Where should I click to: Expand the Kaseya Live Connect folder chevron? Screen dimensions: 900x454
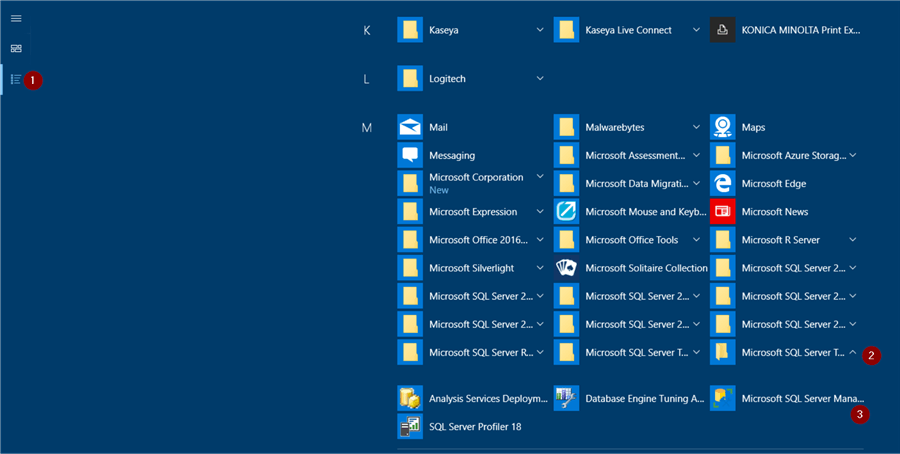[x=696, y=30]
